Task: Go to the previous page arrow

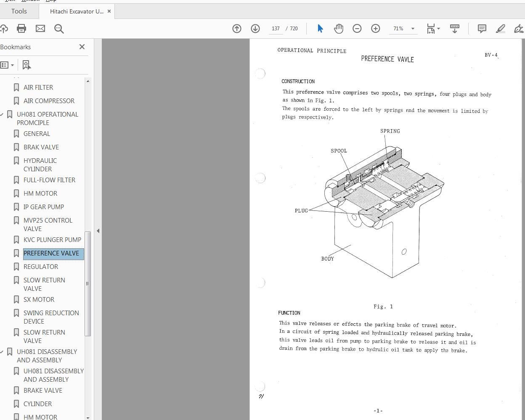Action: (x=237, y=28)
